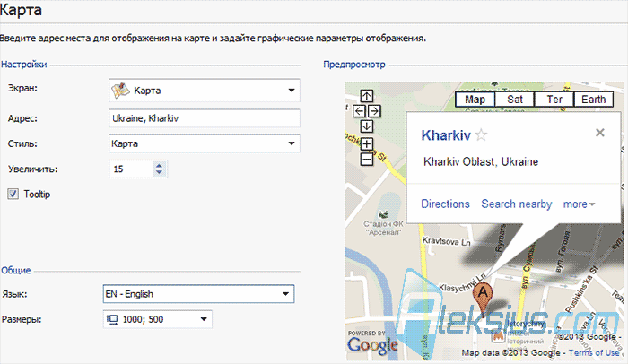Open the Terms of Use link
This screenshot has height=364, width=628.
click(594, 352)
